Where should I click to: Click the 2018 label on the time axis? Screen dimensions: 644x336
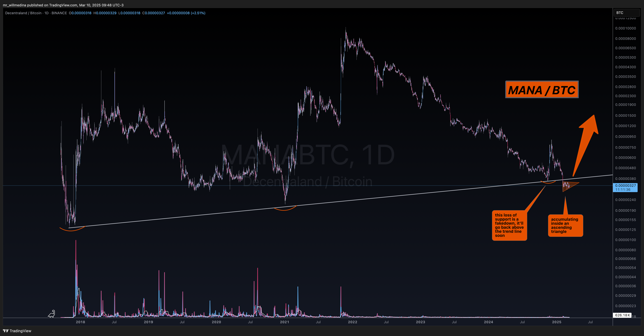pos(81,322)
